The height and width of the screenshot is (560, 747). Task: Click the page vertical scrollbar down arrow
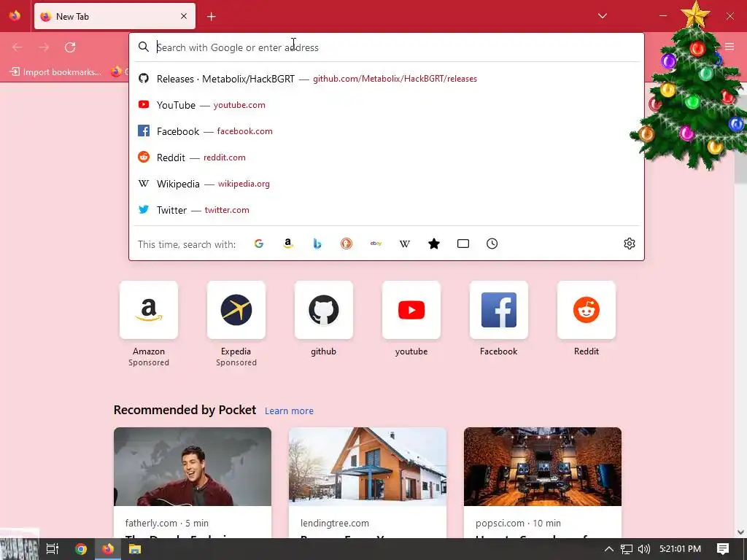click(740, 532)
